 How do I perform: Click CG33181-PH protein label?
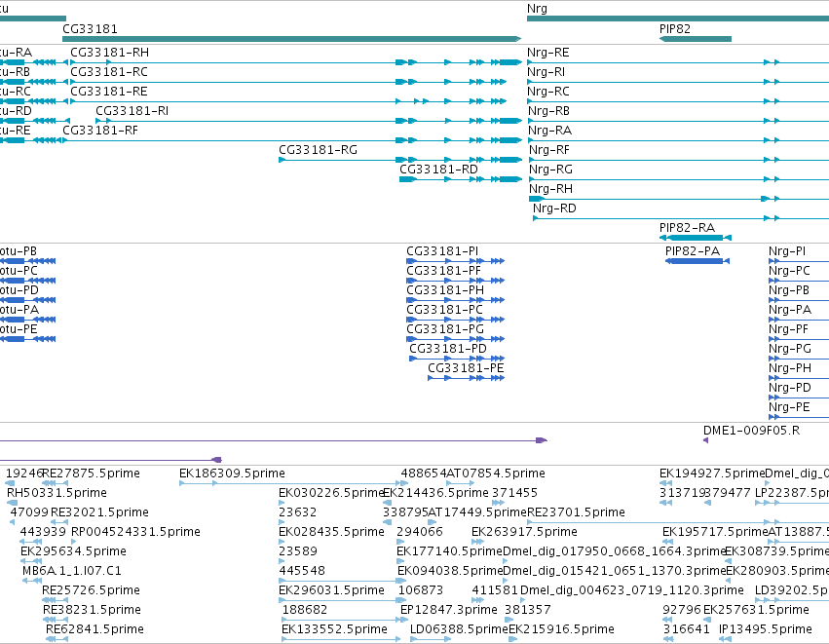tap(444, 290)
